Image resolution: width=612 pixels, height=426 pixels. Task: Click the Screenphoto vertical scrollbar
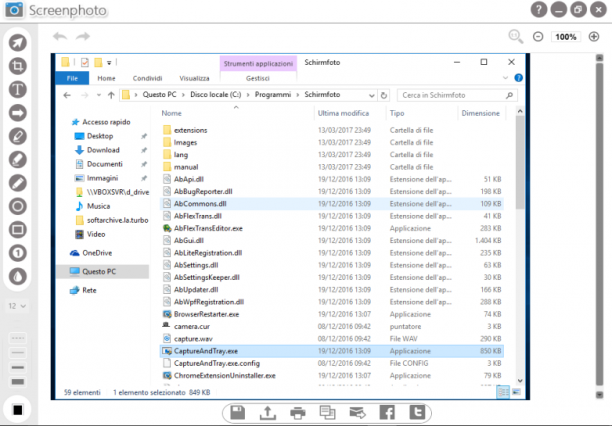(600, 226)
